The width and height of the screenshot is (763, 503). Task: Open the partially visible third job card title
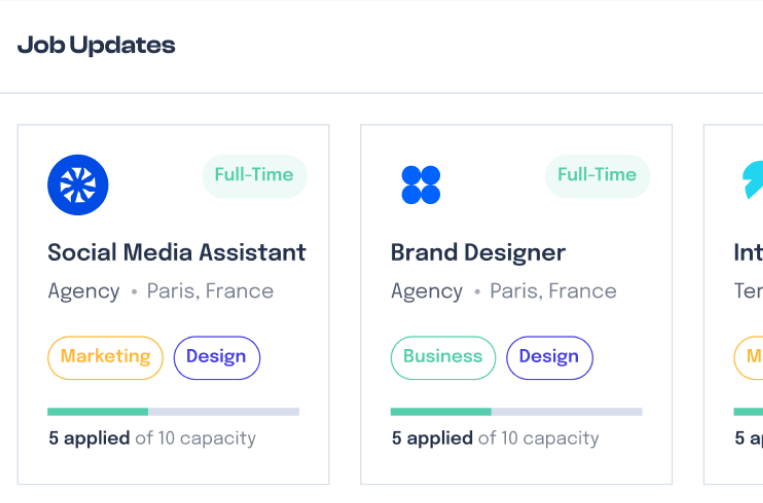pos(748,252)
